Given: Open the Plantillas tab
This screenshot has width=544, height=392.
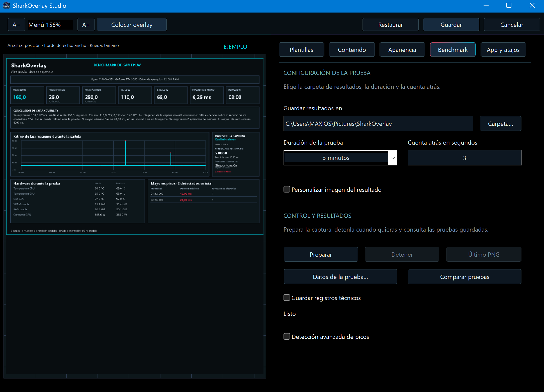Looking at the screenshot, I should click(302, 50).
